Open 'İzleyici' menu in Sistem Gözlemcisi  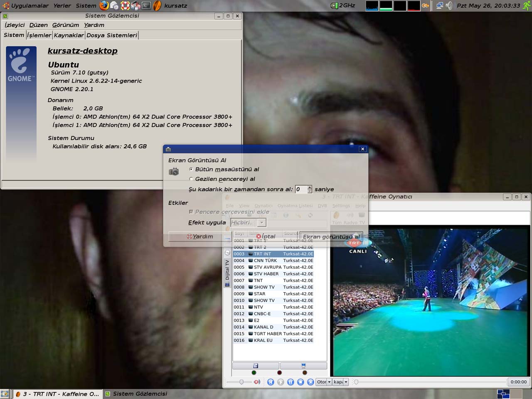coord(15,25)
